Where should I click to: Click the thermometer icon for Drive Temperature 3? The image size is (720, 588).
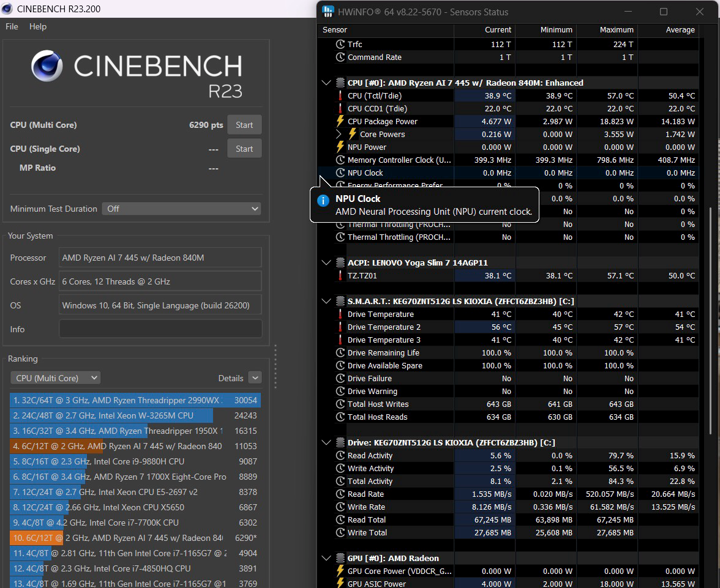click(340, 340)
